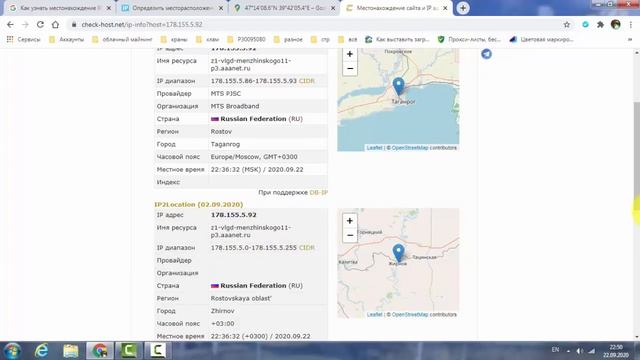
Task: Open the Прокси-листы bookmark
Action: (x=469, y=40)
